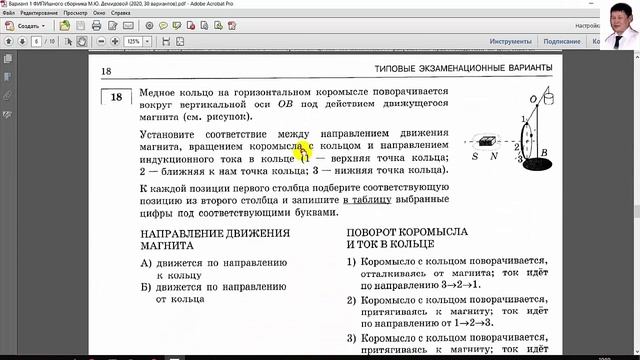Click the send by email envelope icon
This screenshot has width=640, height=360.
(x=128, y=26)
